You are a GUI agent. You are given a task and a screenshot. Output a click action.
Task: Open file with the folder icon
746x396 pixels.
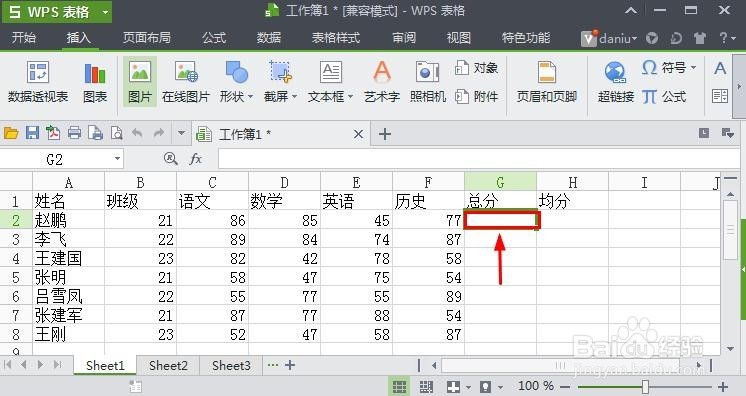pyautogui.click(x=11, y=133)
